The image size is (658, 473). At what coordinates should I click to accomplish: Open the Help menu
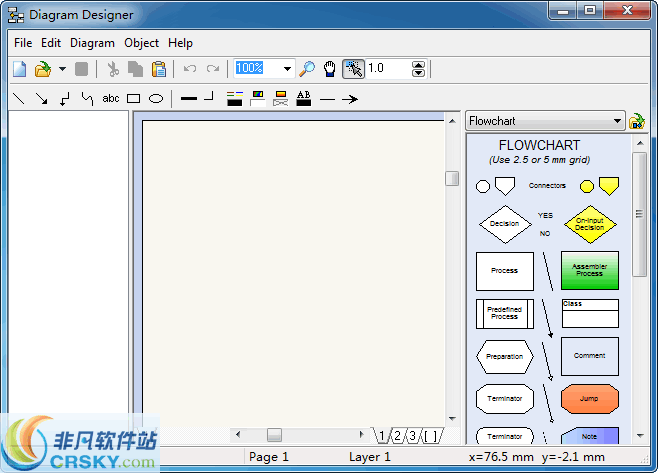[180, 43]
